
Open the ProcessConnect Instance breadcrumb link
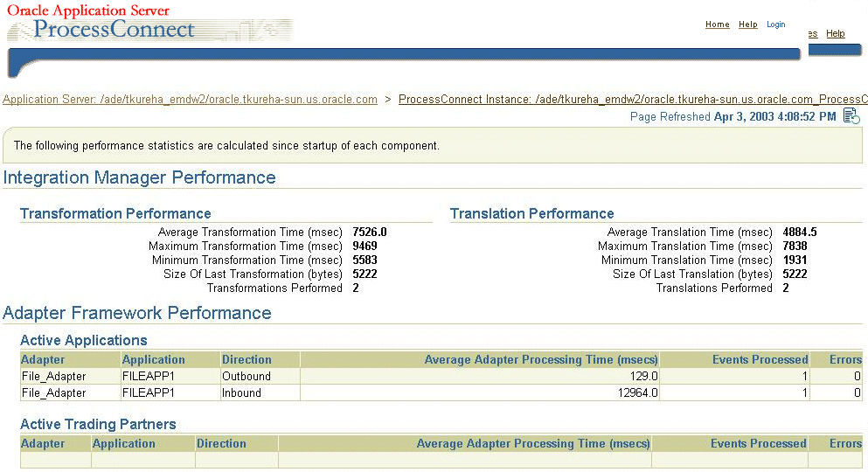[633, 100]
